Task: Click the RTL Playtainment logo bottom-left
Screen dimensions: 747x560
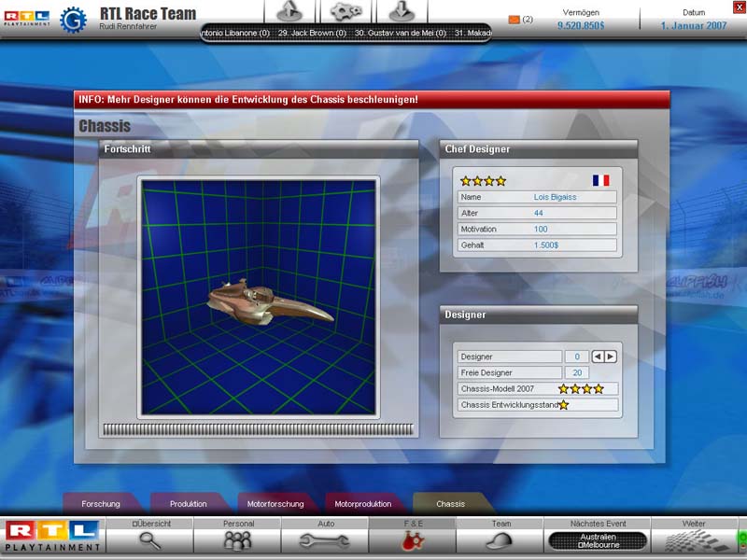Action: [52, 535]
